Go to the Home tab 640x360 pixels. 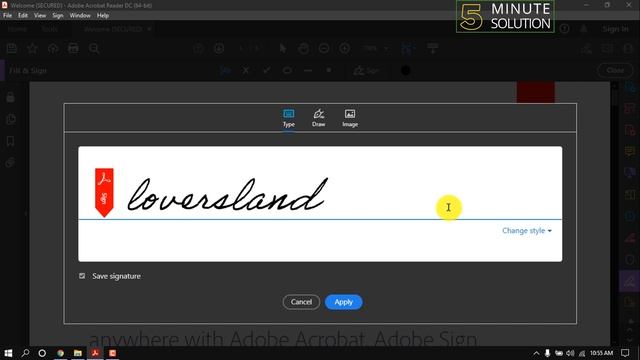click(17, 29)
